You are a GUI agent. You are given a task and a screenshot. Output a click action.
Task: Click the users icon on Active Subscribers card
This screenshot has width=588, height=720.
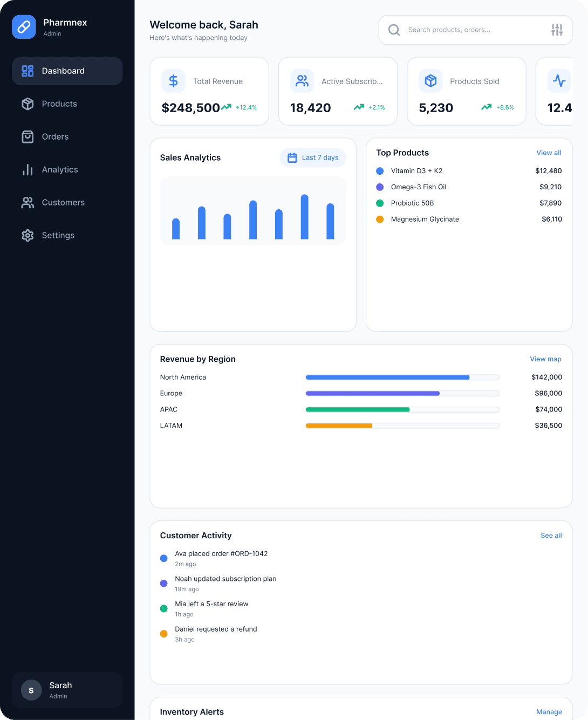click(302, 81)
